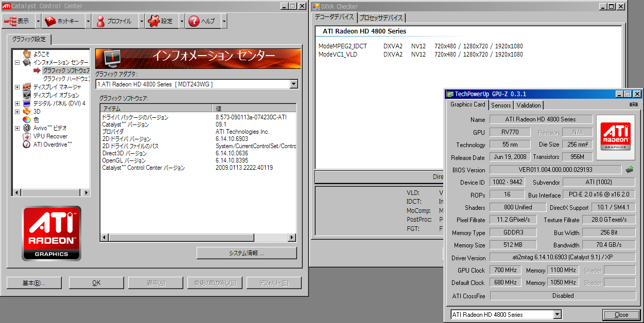The height and width of the screenshot is (323, 644).
Task: Expand arrow beside 設定 button
Action: [x=182, y=21]
